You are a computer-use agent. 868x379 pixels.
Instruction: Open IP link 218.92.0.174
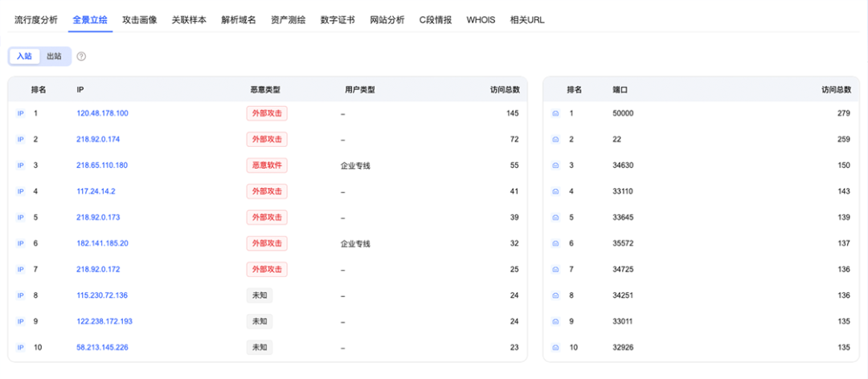point(98,140)
